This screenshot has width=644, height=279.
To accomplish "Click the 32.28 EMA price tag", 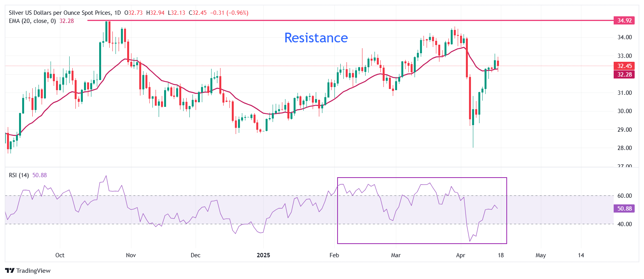I will [624, 75].
